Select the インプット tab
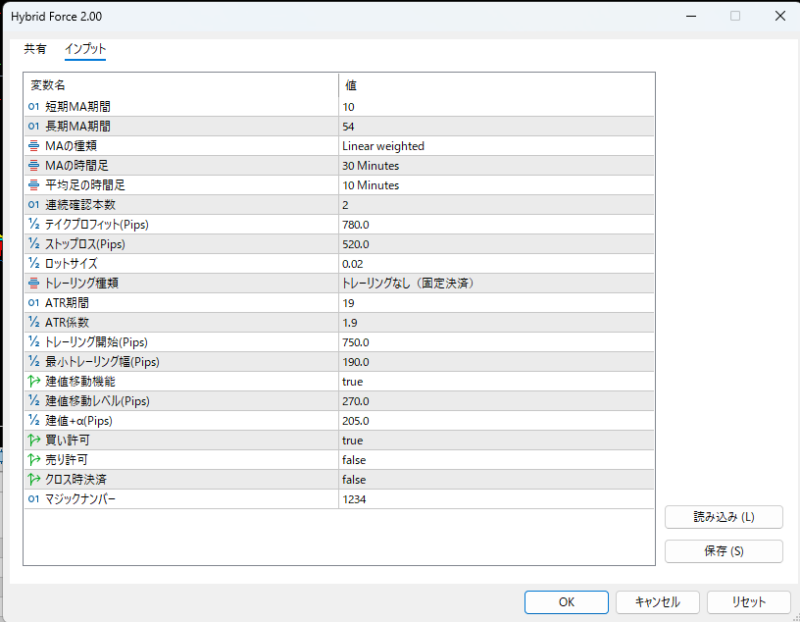Image resolution: width=800 pixels, height=622 pixels. coord(85,49)
